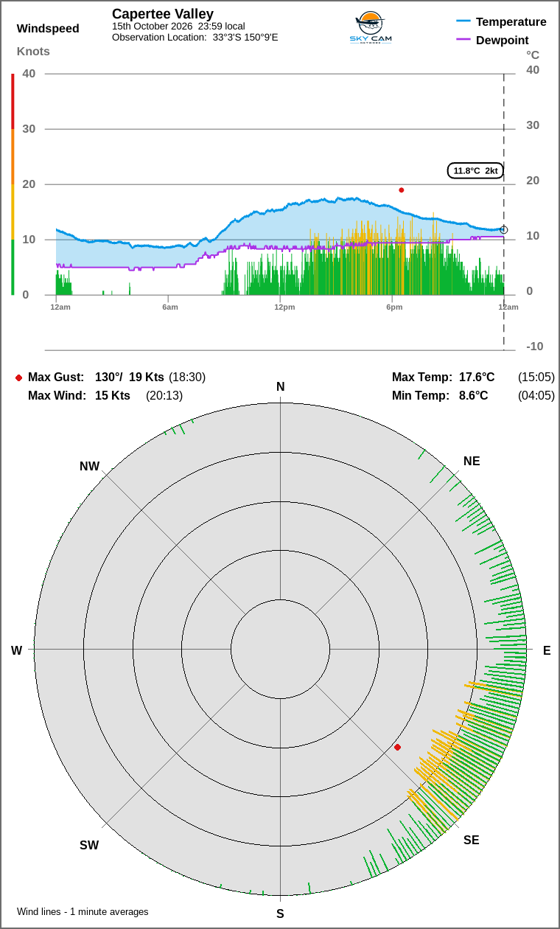Click the purple Dewpoint legend line
Image resolution: width=560 pixels, height=929 pixels.
pyautogui.click(x=463, y=41)
